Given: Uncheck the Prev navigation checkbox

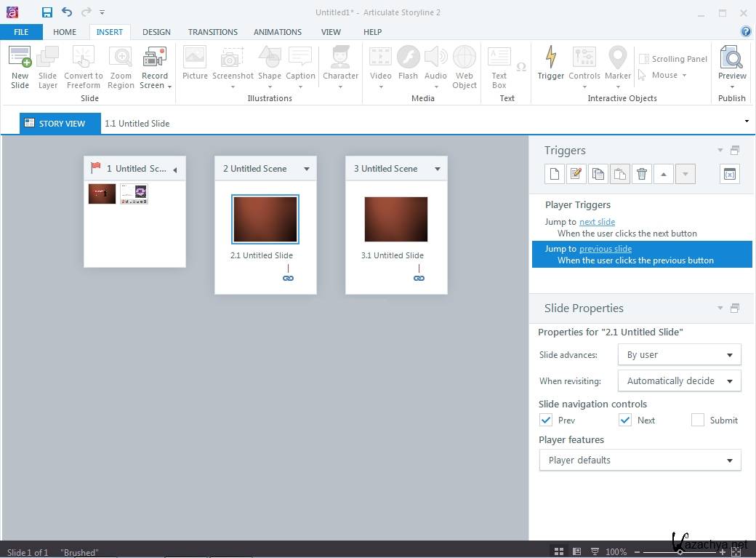Looking at the screenshot, I should point(546,420).
